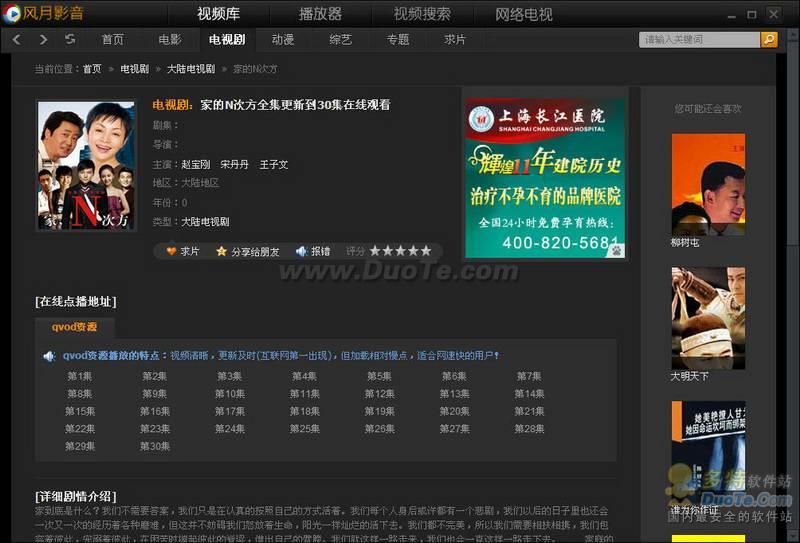
Task: Play episode 第1集
Action: click(80, 376)
